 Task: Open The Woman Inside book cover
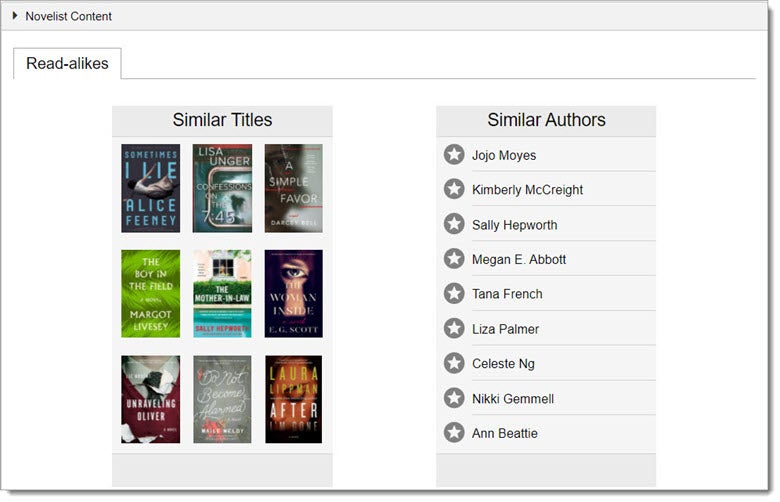point(293,294)
